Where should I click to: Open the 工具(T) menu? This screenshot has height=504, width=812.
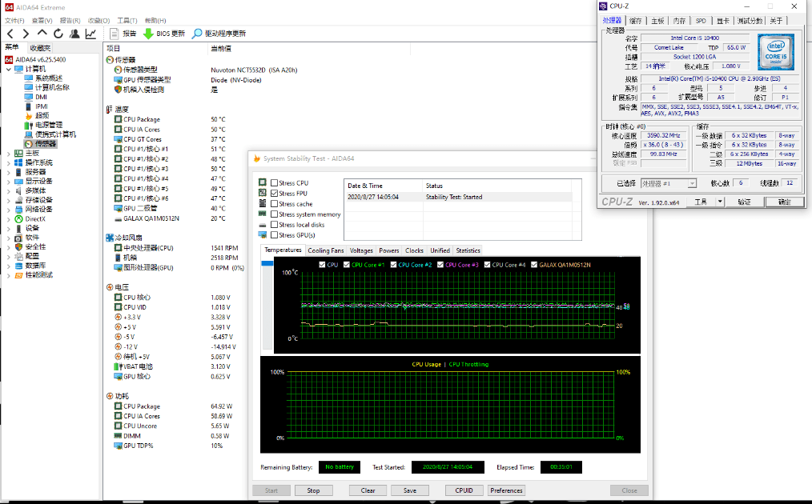pyautogui.click(x=127, y=21)
